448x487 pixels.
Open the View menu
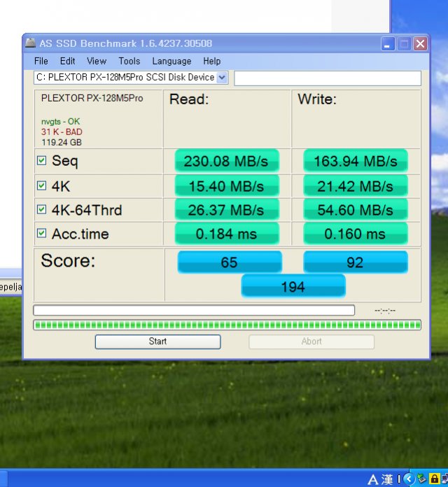[97, 61]
